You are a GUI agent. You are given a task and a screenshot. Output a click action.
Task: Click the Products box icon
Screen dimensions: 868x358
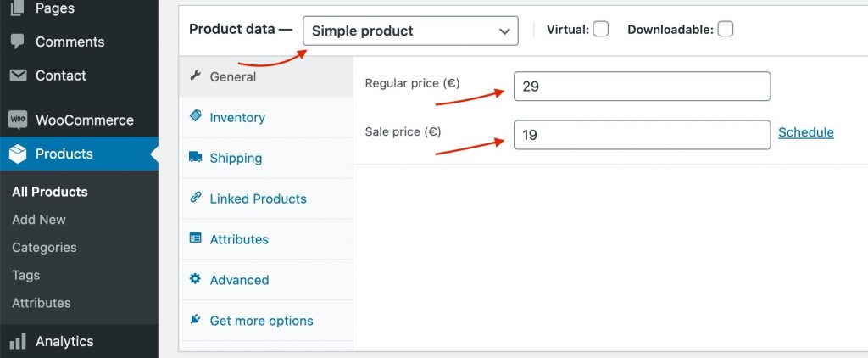tap(18, 154)
